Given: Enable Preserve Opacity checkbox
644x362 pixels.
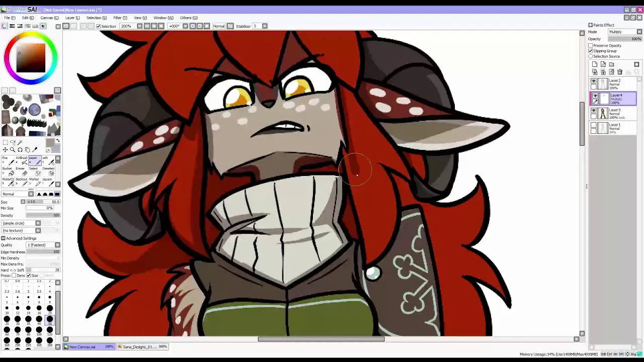Looking at the screenshot, I should (591, 46).
